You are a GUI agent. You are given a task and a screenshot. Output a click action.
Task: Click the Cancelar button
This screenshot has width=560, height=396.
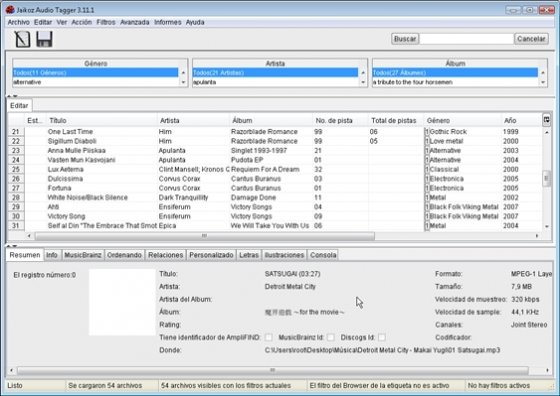[531, 39]
